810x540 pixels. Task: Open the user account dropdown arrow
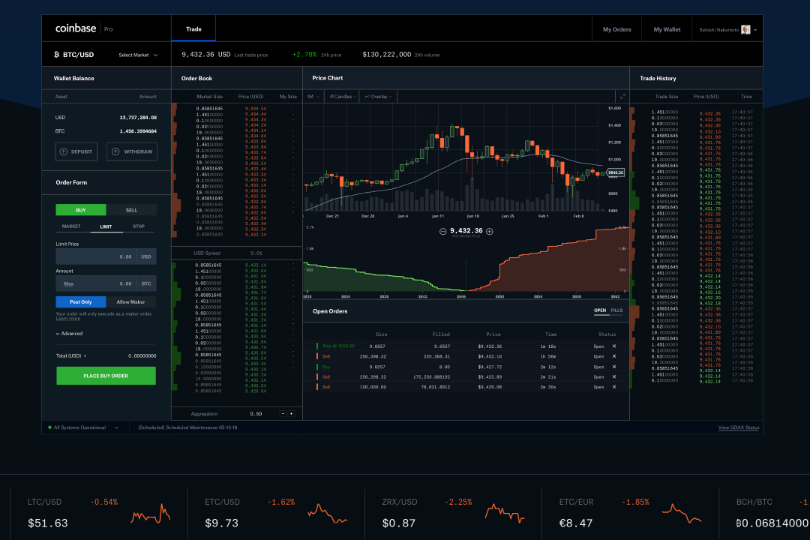[x=755, y=30]
